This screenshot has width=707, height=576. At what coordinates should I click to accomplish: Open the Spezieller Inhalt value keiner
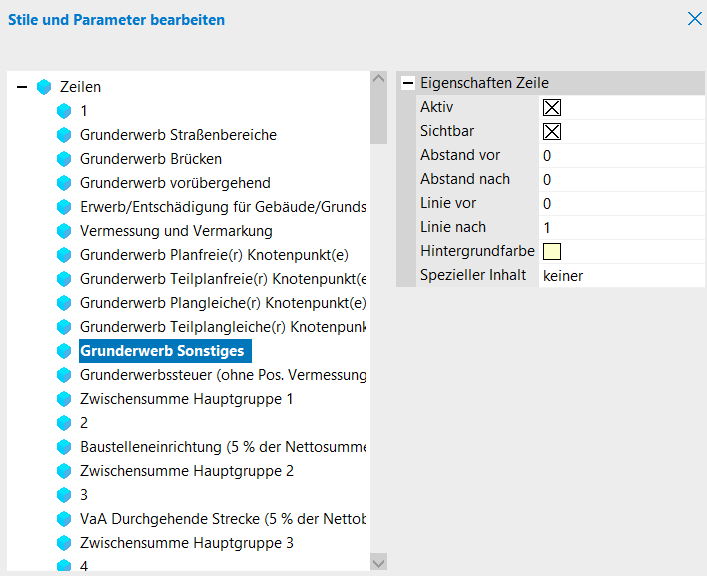coord(620,275)
